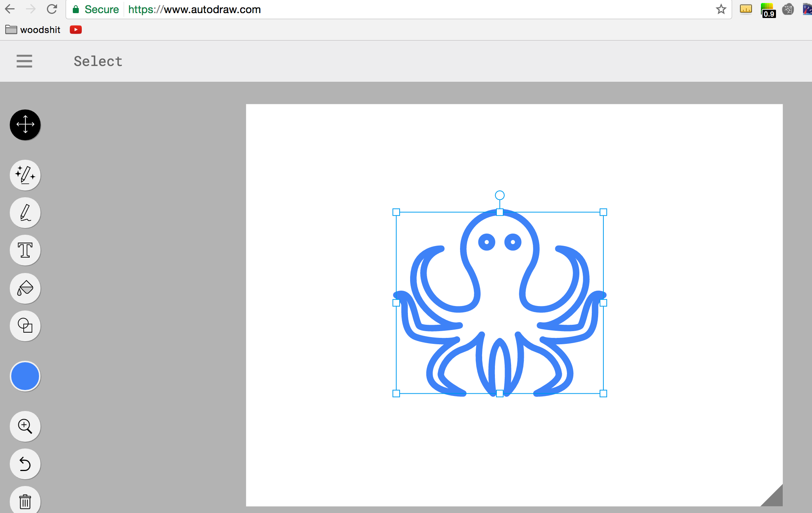Select the move/Select tool
The image size is (812, 513).
click(x=25, y=125)
